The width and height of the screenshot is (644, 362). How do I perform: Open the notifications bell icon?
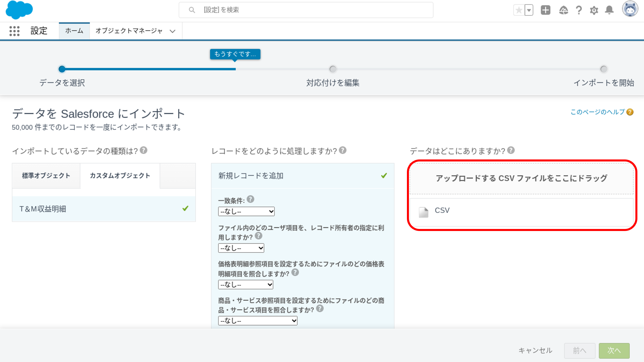pos(609,10)
